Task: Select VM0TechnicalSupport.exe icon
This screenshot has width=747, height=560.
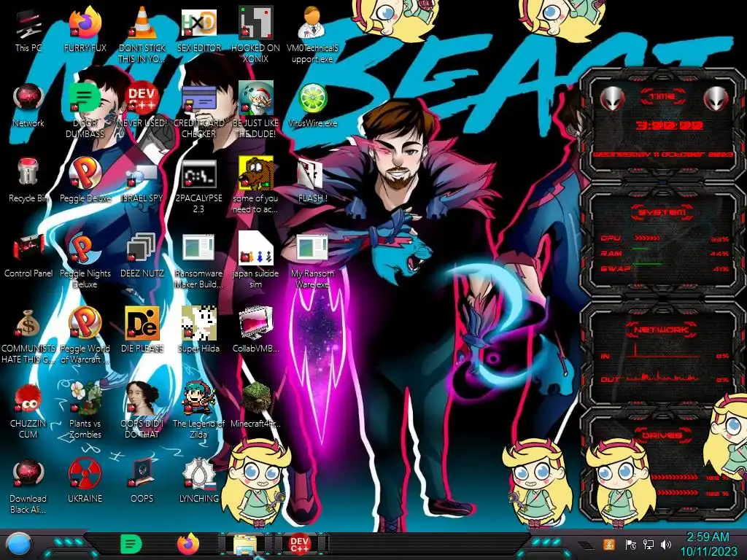Action: [x=312, y=23]
